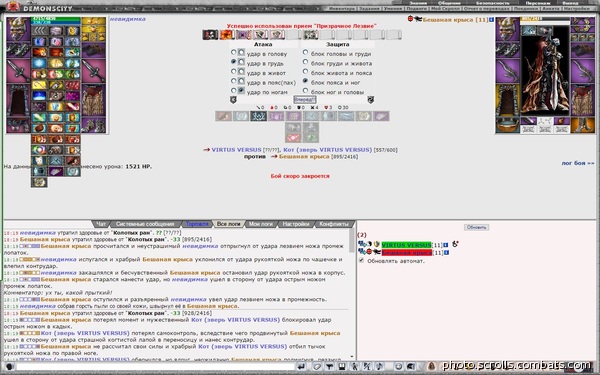600x375 pixels.
Task: Open the 'Общение' top menu
Action: pos(449,3)
